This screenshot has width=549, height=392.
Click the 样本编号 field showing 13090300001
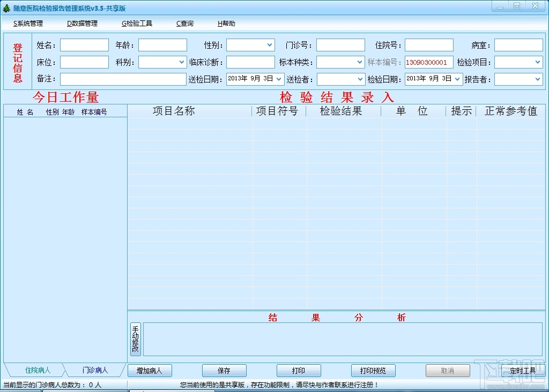click(429, 62)
